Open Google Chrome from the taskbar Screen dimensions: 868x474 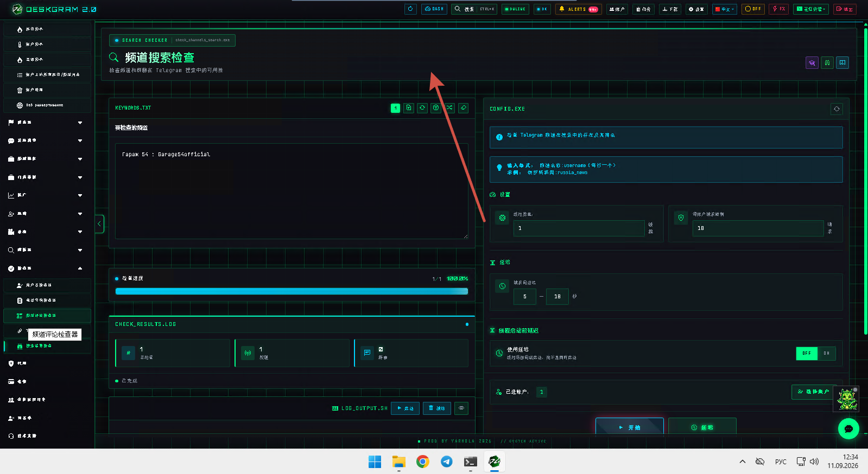coord(423,462)
